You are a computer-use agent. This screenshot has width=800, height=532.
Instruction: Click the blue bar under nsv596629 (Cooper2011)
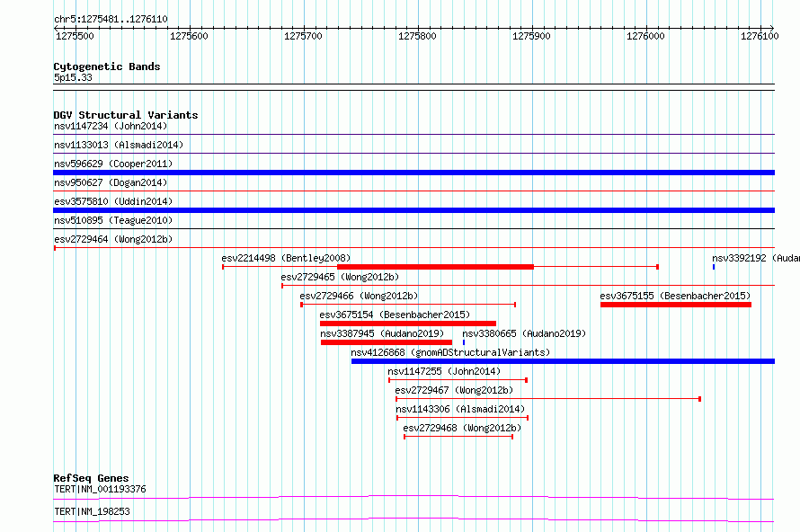(x=413, y=173)
